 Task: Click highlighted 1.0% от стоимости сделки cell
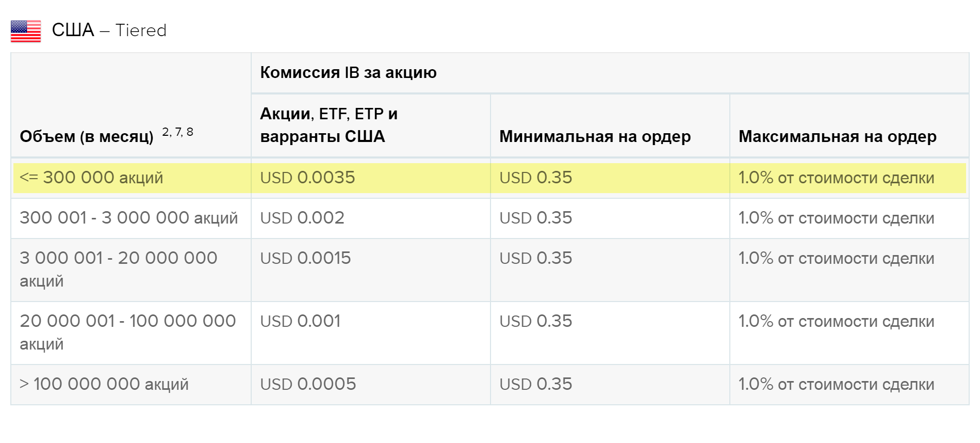click(x=848, y=178)
